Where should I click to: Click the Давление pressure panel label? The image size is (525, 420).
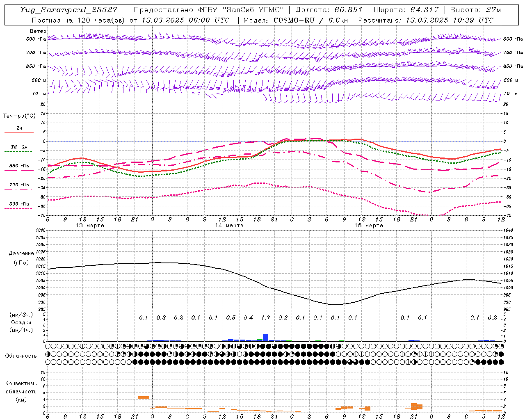tap(21, 253)
